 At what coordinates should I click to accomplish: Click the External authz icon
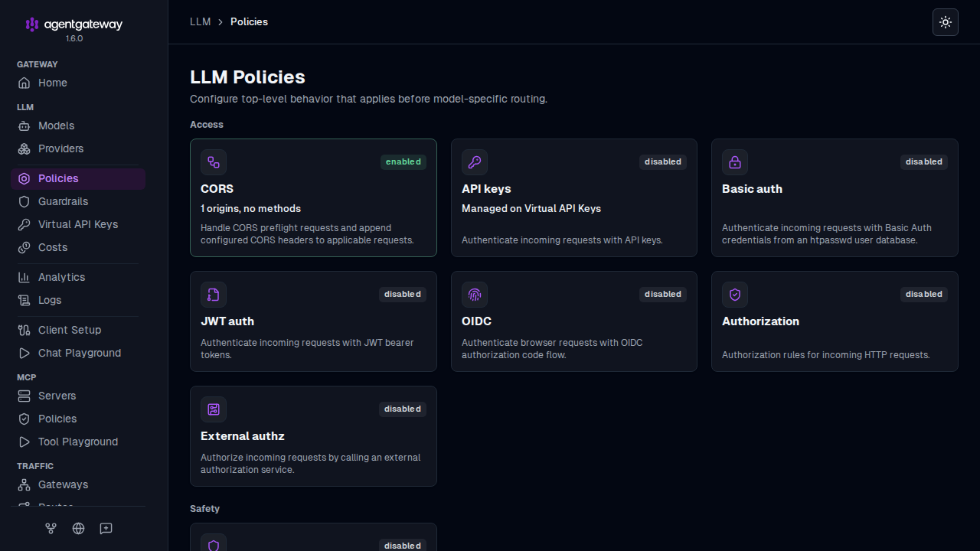tap(214, 409)
